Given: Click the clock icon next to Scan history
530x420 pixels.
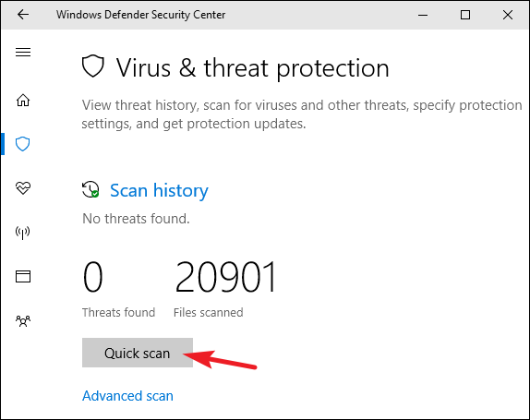Looking at the screenshot, I should coord(90,189).
